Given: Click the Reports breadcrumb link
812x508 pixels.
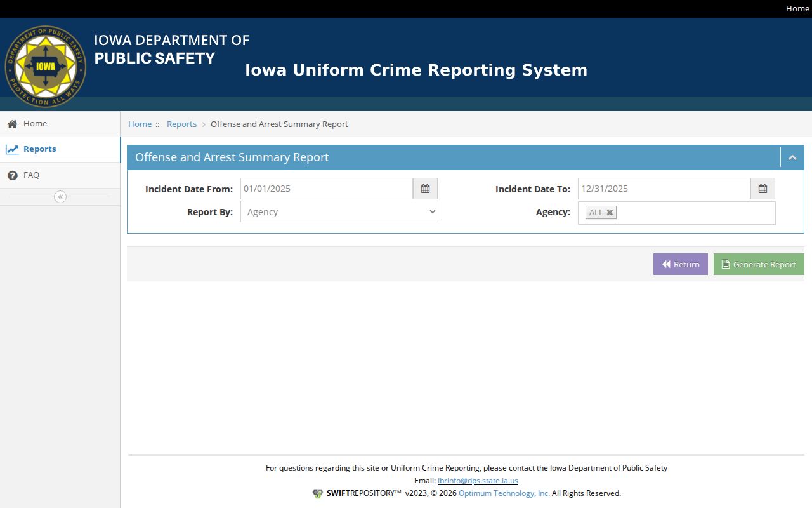Looking at the screenshot, I should point(181,124).
